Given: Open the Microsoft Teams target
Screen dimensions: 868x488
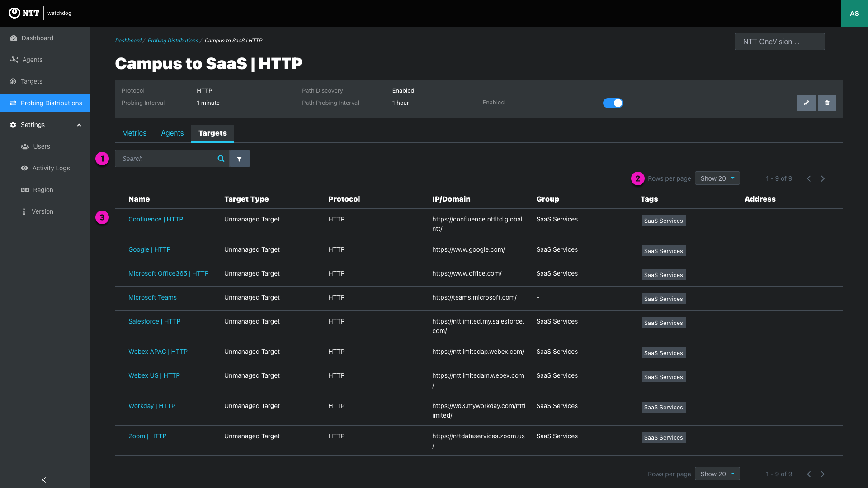Looking at the screenshot, I should [152, 297].
